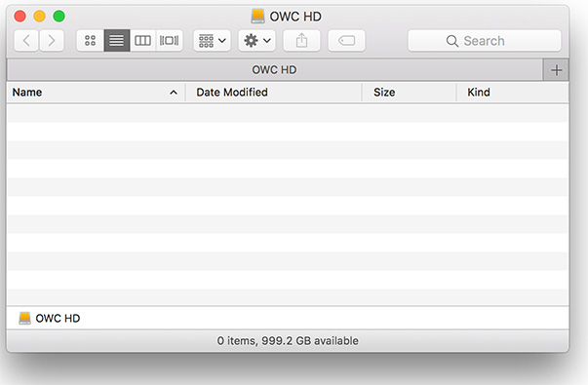The width and height of the screenshot is (588, 385).
Task: Close the Finder window with red button
Action: pos(20,17)
